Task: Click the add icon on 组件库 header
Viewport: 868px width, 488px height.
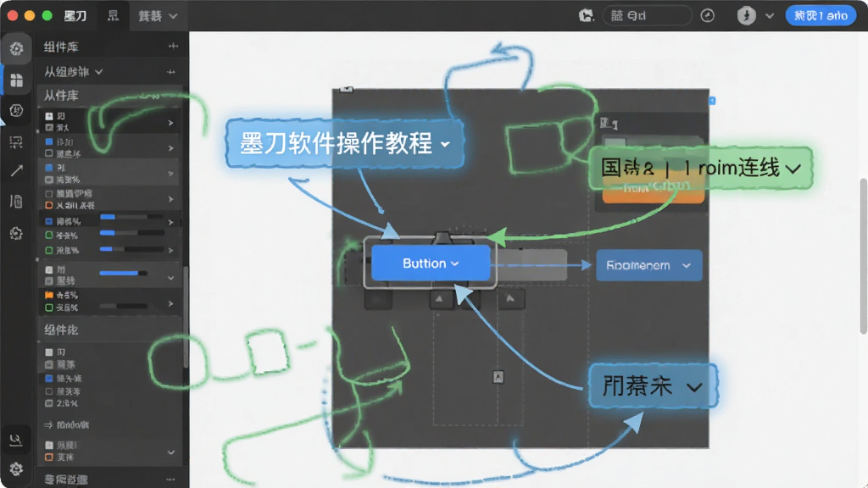Action: (173, 46)
